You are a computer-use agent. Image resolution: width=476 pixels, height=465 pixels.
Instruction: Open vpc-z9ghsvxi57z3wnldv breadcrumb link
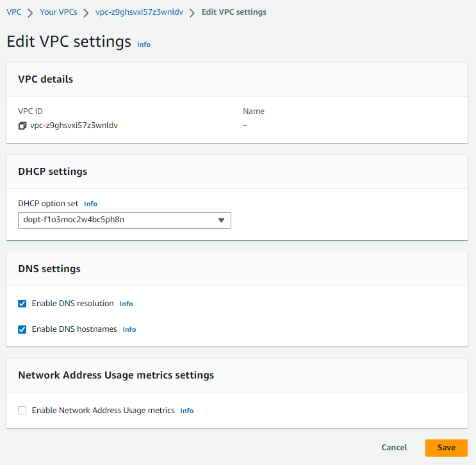click(x=139, y=12)
